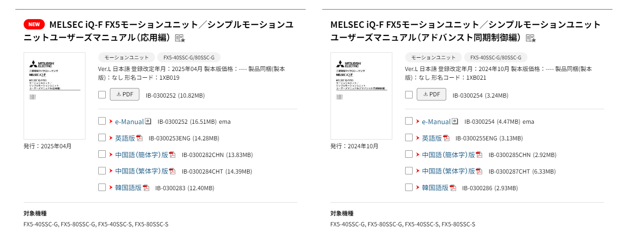
Task: Open the 英語版 link for IB-0300253ENG
Action: [125, 138]
